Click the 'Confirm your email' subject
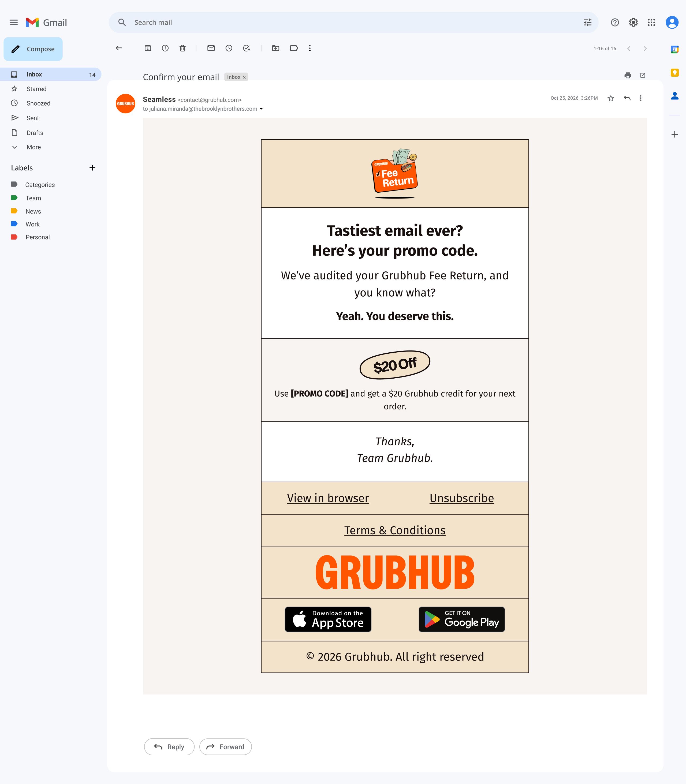The height and width of the screenshot is (784, 686). point(181,77)
